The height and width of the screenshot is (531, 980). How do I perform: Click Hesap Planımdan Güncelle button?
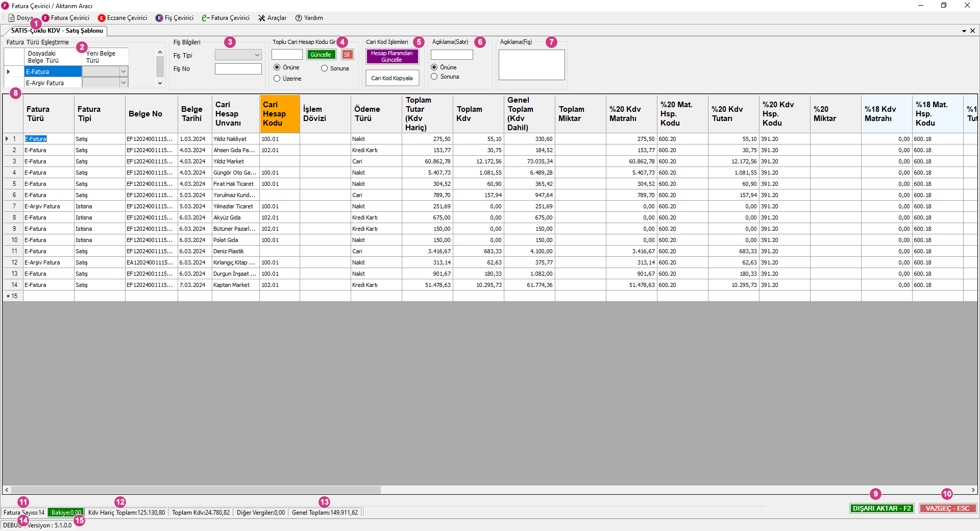pos(392,56)
